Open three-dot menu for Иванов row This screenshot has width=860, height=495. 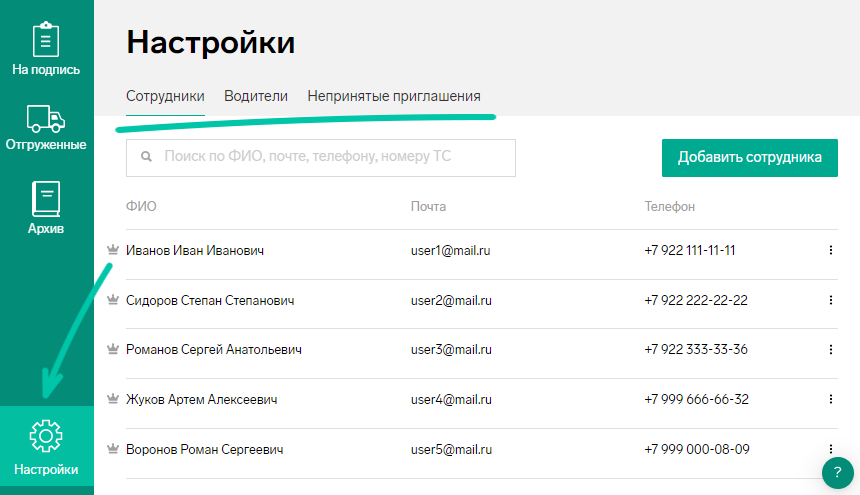click(x=831, y=250)
